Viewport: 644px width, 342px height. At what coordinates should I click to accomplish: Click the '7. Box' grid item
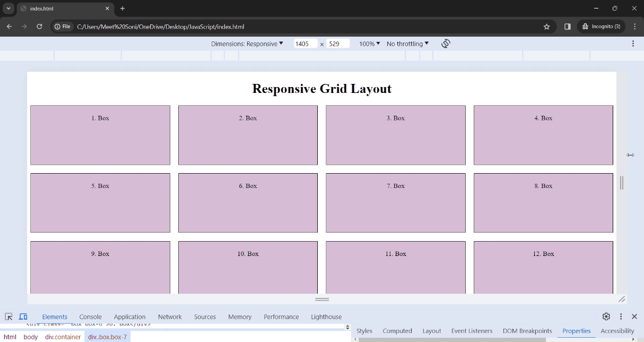[x=396, y=203]
